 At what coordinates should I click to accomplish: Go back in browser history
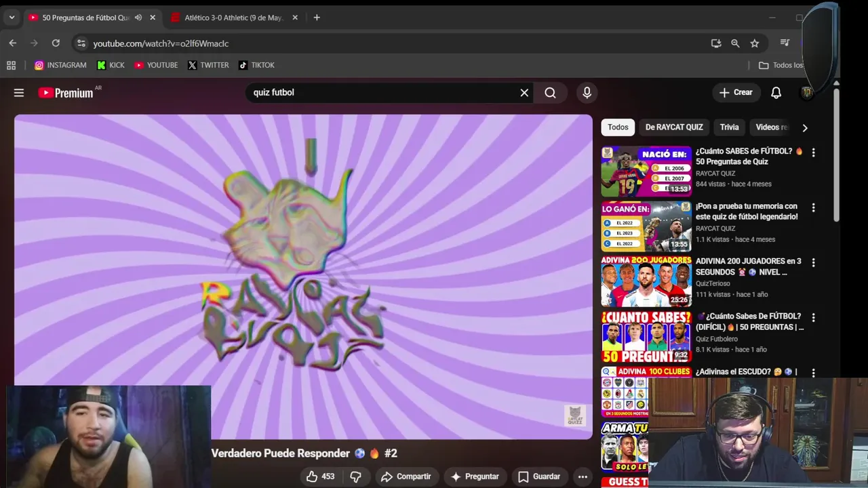coord(13,43)
